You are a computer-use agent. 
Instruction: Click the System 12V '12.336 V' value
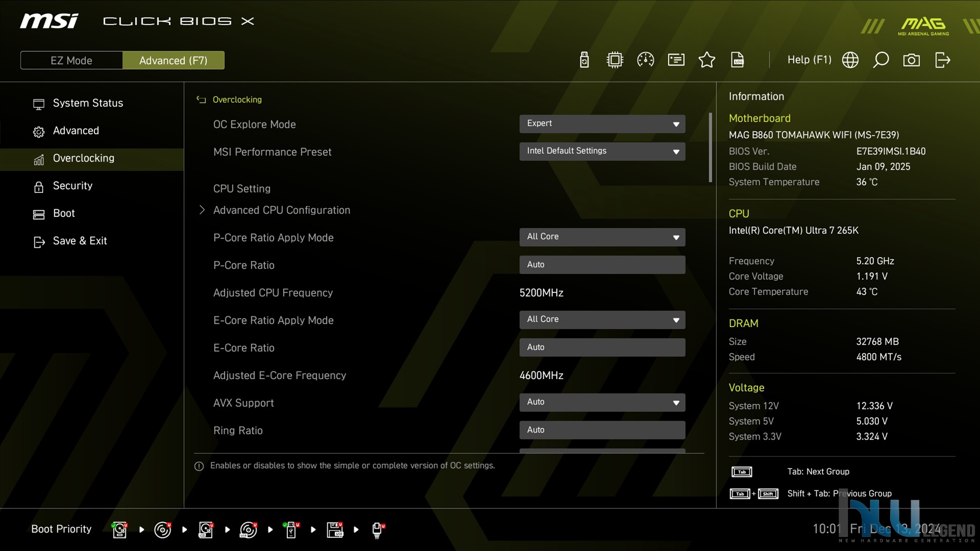[874, 406]
